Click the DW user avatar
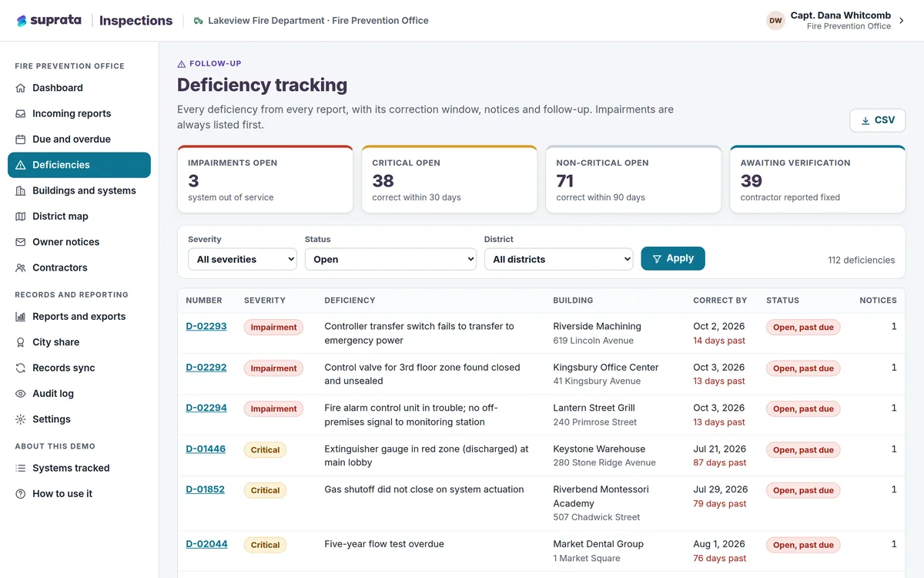924x578 pixels. coord(775,21)
